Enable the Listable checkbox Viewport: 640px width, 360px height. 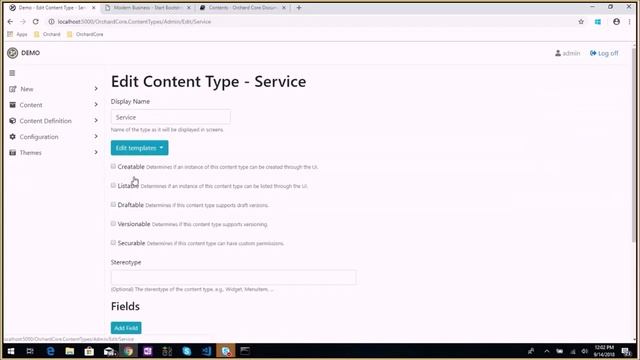click(113, 185)
